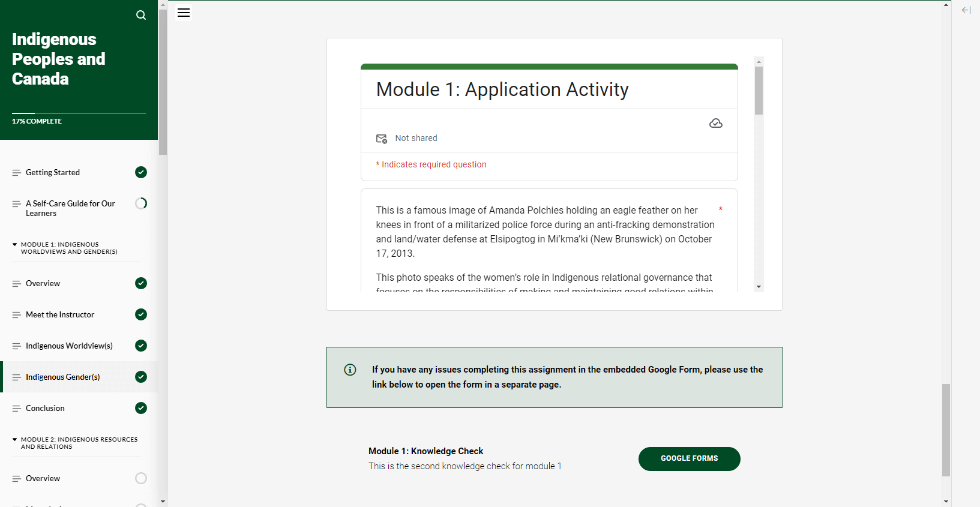980x507 pixels.
Task: Select the Indigenous Gender(s) lesson
Action: [63, 377]
